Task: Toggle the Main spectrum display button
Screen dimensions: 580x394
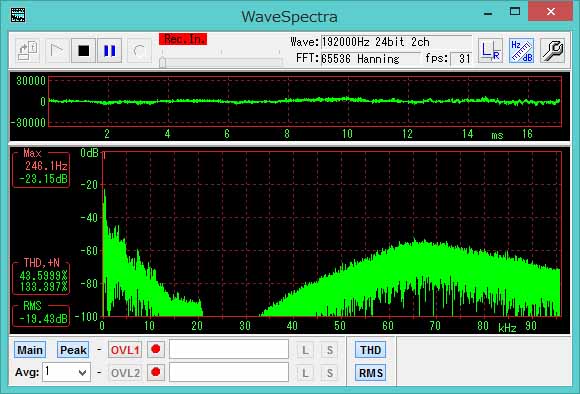Action: coord(30,350)
